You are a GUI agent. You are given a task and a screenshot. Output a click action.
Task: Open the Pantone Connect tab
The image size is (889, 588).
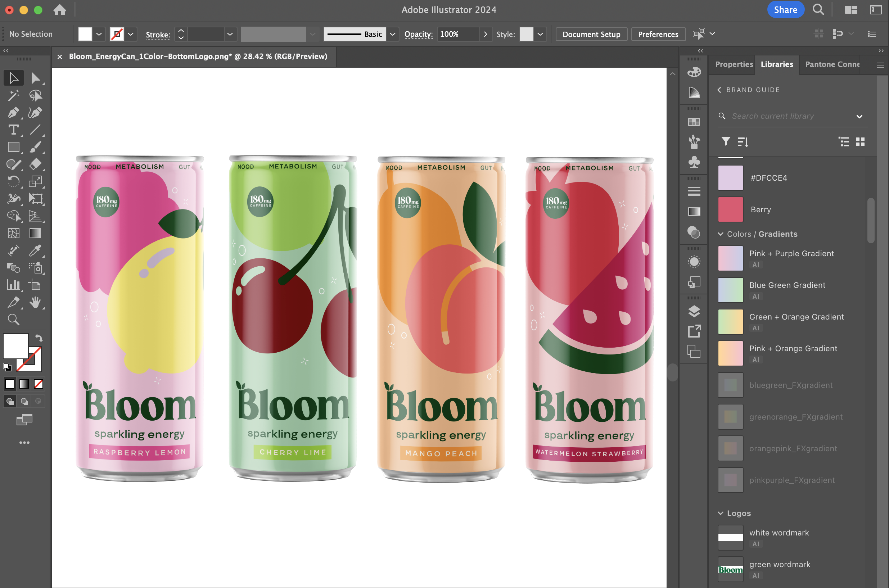[x=832, y=64]
